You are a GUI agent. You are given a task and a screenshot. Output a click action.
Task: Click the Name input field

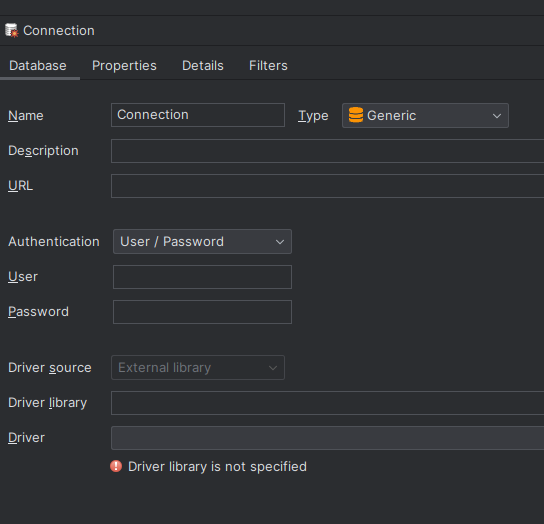pos(198,115)
